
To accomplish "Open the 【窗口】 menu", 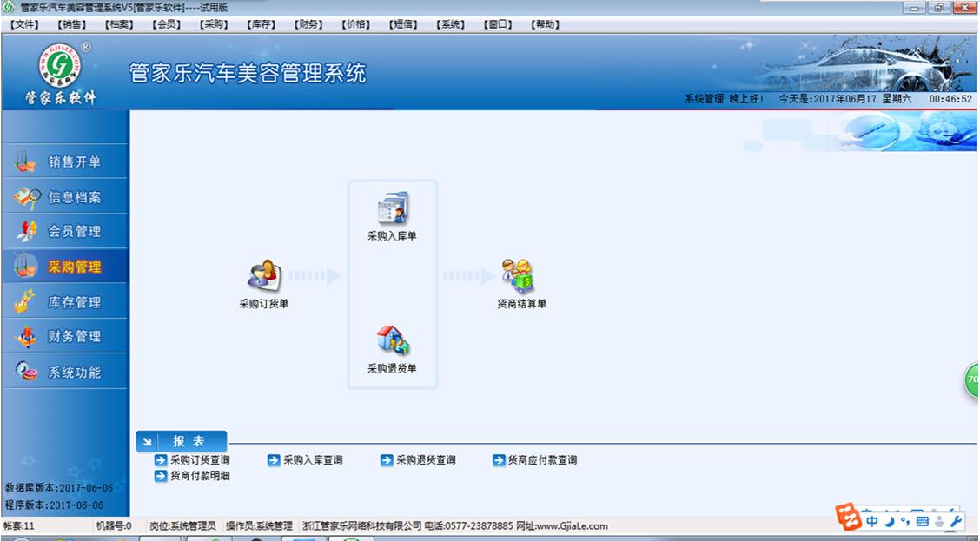I will [x=497, y=23].
